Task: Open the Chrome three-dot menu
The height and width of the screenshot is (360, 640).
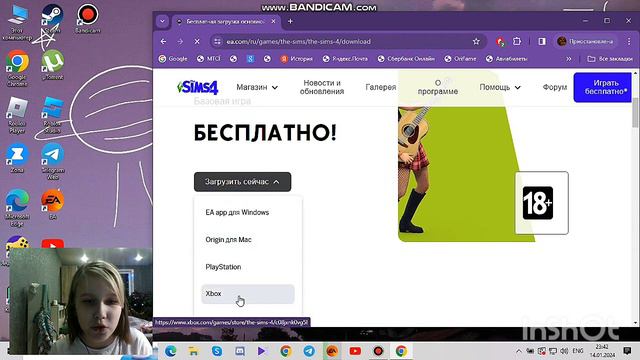Action: [x=629, y=42]
